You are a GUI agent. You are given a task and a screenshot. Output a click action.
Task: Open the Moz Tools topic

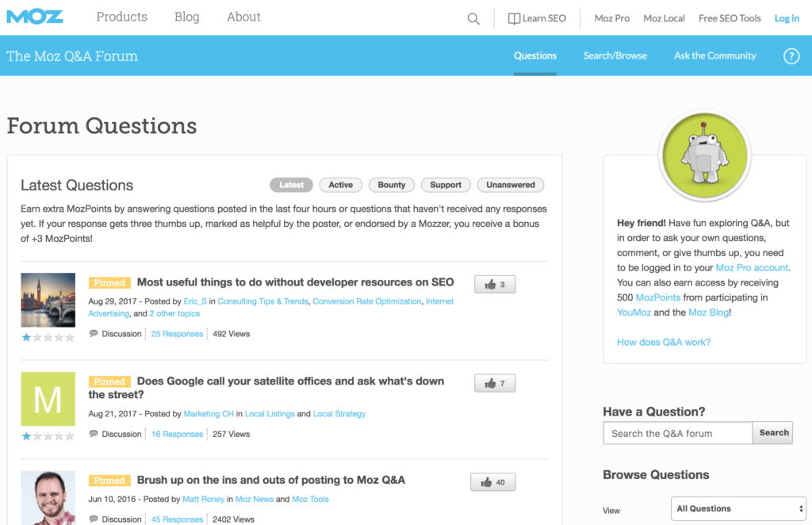click(x=310, y=499)
